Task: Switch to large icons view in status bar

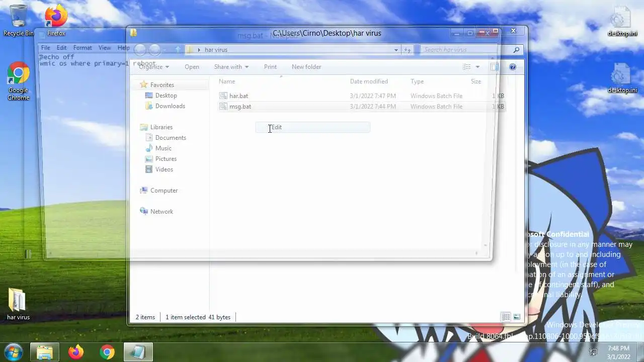Action: [517, 317]
